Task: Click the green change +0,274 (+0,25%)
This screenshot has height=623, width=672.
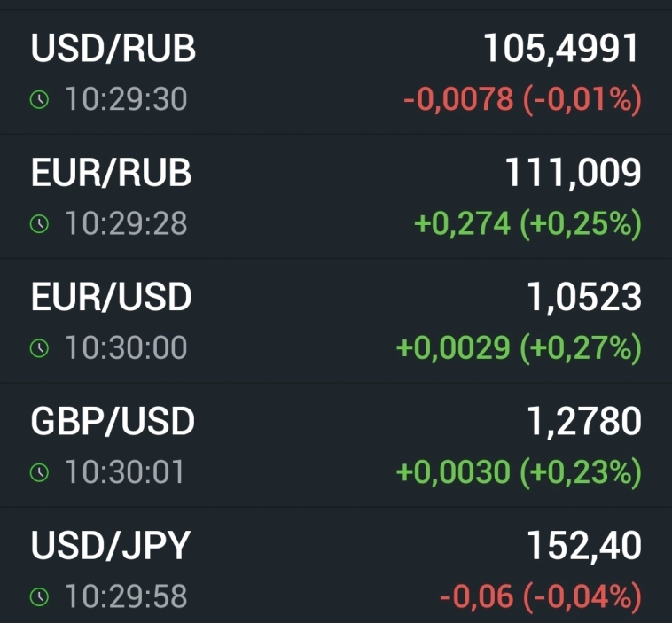Action: click(527, 224)
